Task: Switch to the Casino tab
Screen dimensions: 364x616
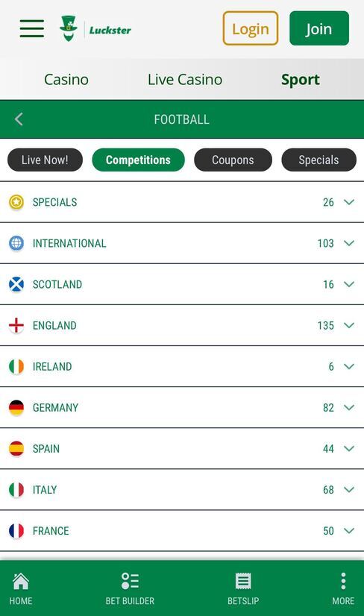Action: point(66,80)
